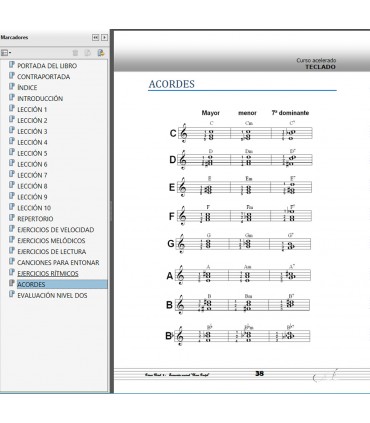Viewport: 370px width, 423px height.
Task: Click the bookmark icon beside REPERTORIO
Action: [12, 218]
